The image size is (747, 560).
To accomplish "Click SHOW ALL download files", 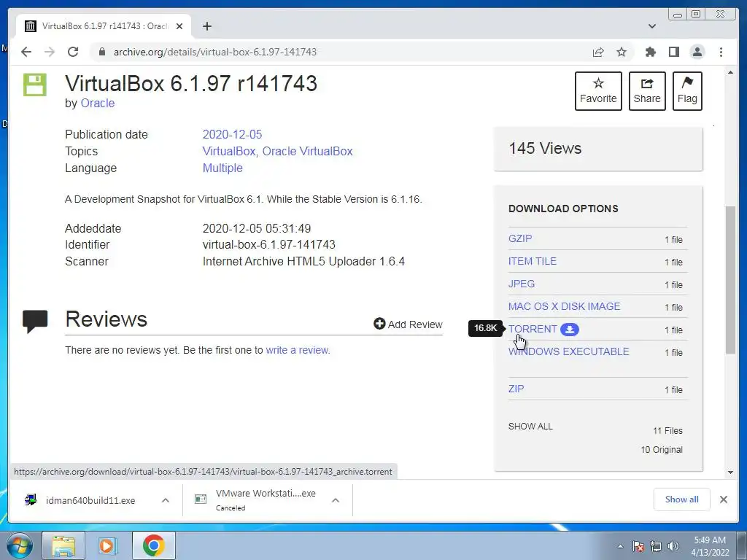I will (530, 426).
